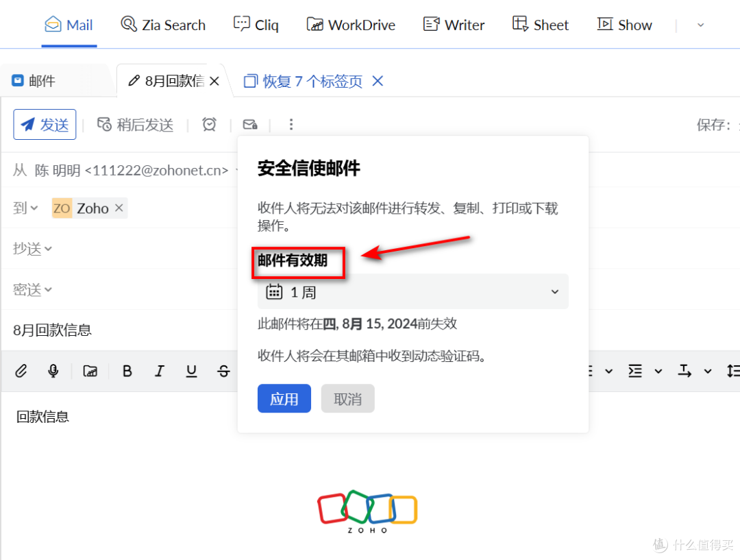Screen dimensions: 740x560
Task: Open Zia Search
Action: 163,25
